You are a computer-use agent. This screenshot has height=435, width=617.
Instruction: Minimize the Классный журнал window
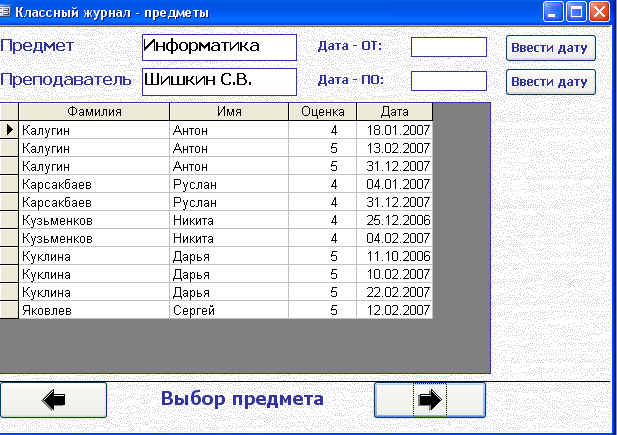tap(553, 11)
